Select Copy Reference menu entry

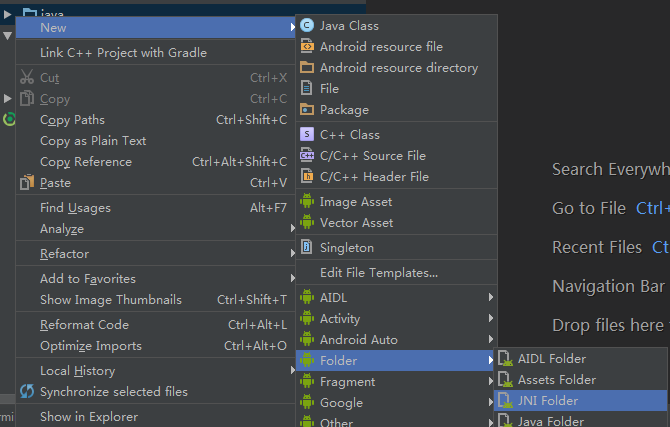156,162
